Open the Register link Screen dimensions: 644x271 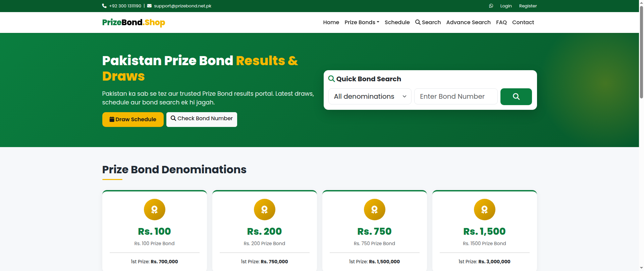528,6
